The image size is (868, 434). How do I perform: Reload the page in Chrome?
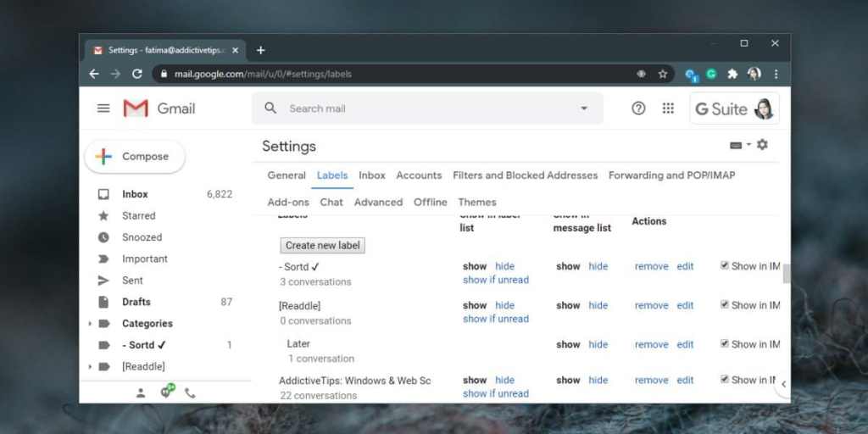(137, 74)
